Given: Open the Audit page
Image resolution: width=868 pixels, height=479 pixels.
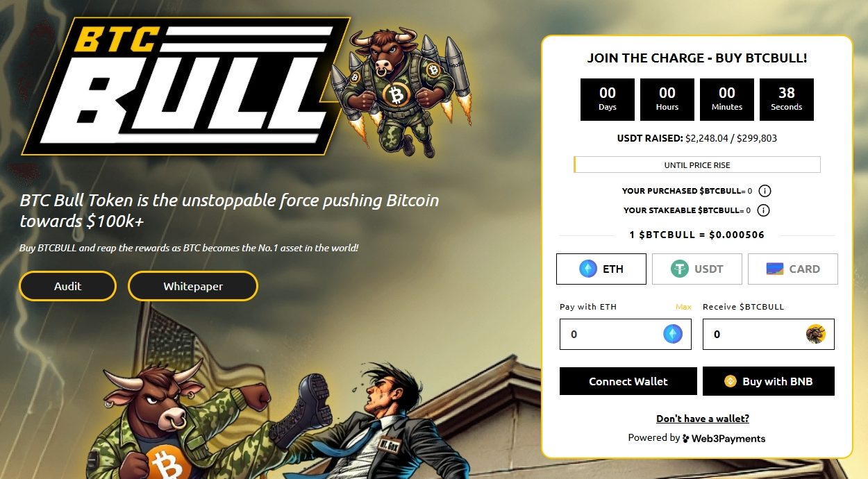Looking at the screenshot, I should click(67, 286).
